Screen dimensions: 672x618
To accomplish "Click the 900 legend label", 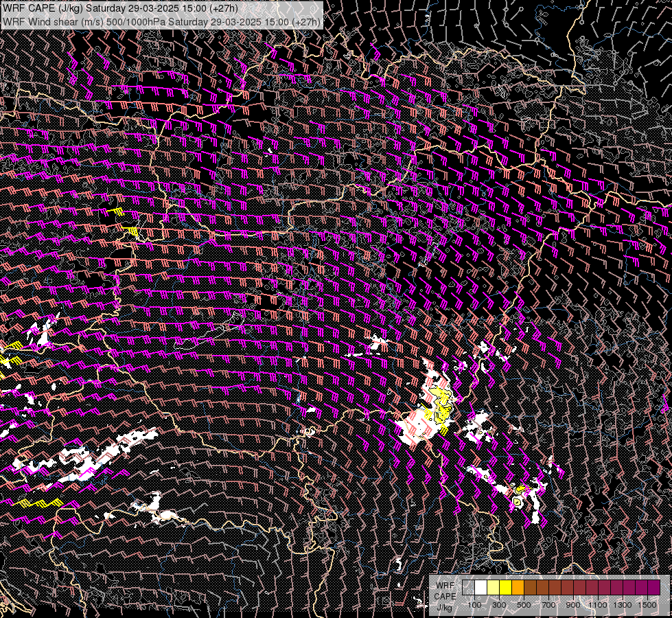I will (x=573, y=605).
